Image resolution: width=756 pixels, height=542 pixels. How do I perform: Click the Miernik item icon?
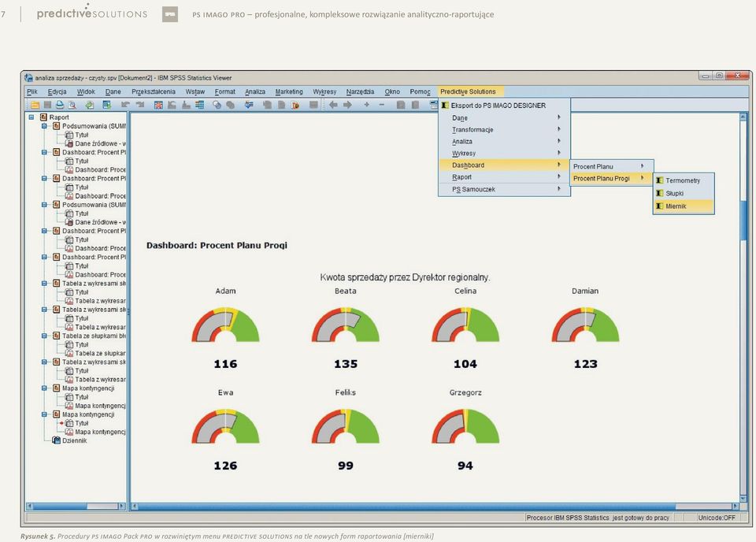click(660, 206)
